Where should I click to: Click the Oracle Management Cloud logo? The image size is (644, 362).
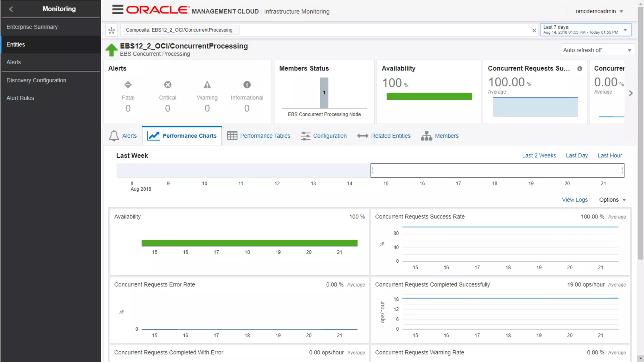192,10
